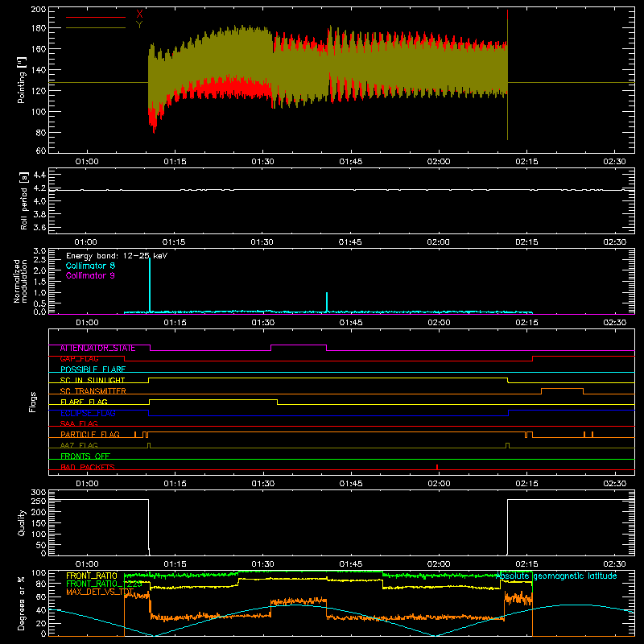The height and width of the screenshot is (644, 644).
Task: Select the orange MAX_DET_VS_TOT legend entry
Action: coord(100,592)
